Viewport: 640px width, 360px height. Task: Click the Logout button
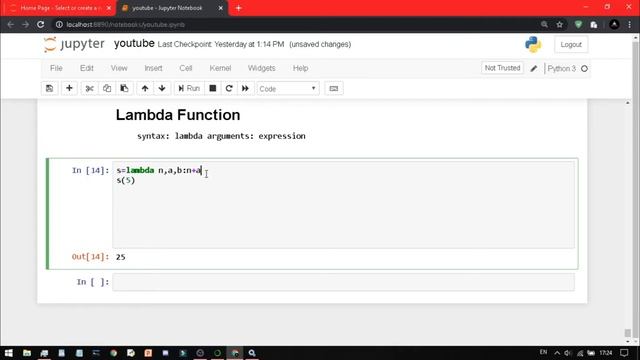[571, 44]
